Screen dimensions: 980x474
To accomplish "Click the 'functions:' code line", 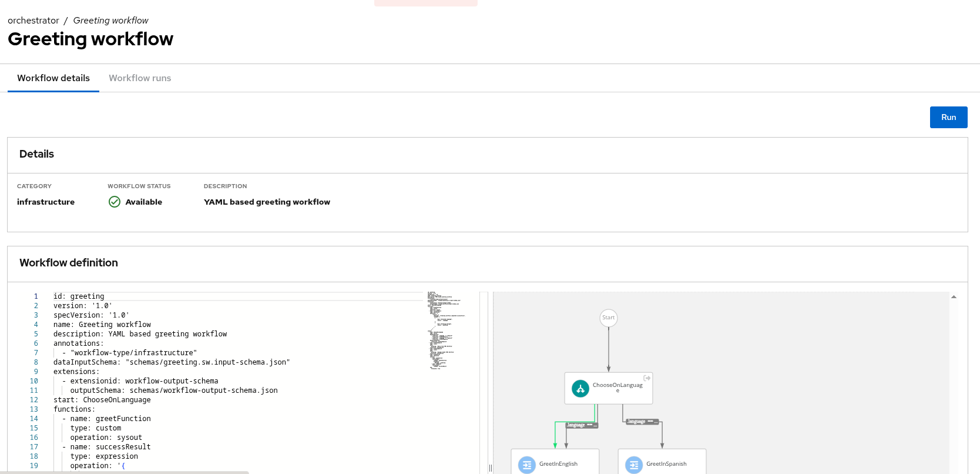I will [75, 409].
